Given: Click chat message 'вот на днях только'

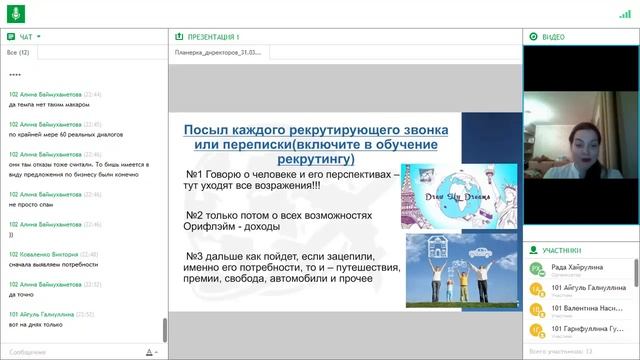Looking at the screenshot, I should [36, 325].
